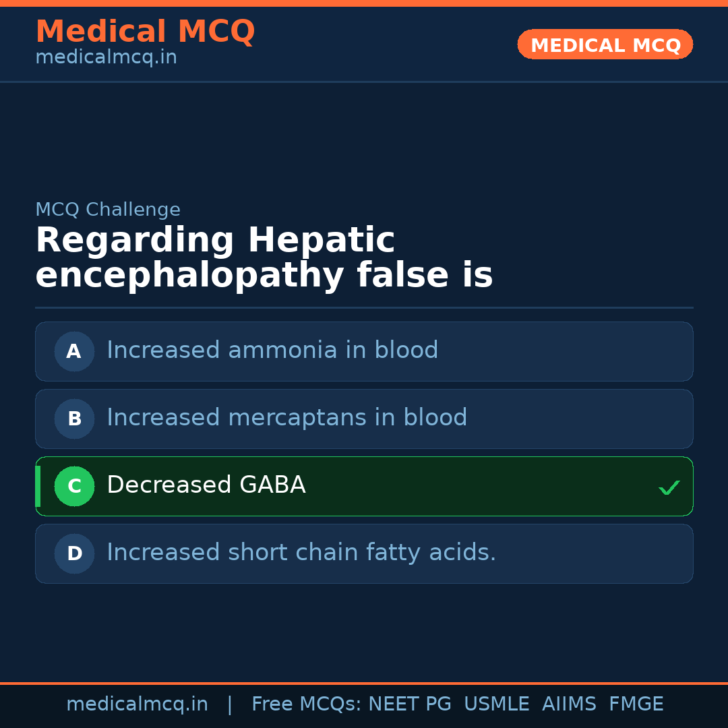The width and height of the screenshot is (728, 728).
Task: Click 'Free MCQs:' footer text
Action: coord(307,704)
